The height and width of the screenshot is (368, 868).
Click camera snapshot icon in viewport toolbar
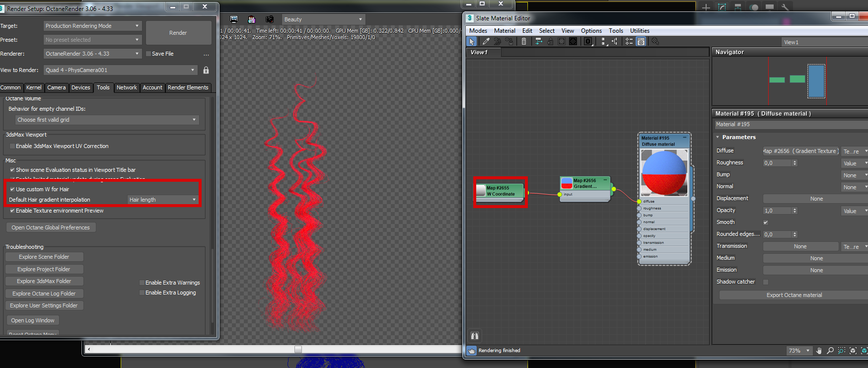click(x=269, y=19)
